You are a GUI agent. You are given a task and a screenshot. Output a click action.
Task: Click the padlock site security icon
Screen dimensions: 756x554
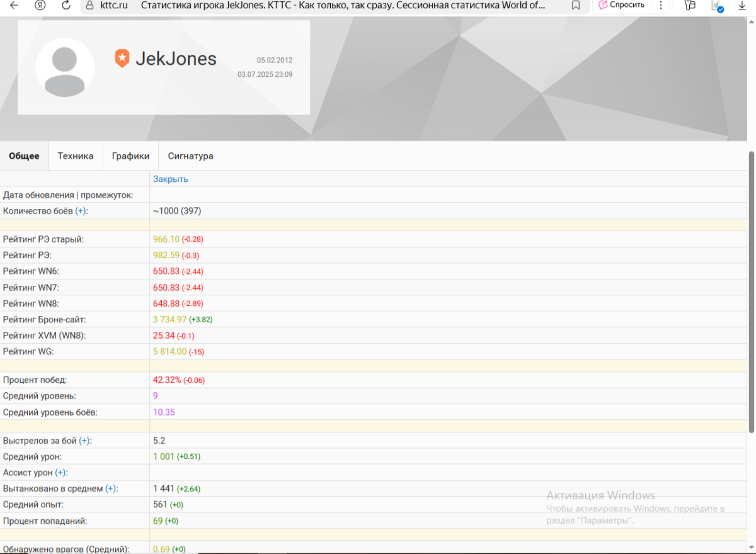tap(90, 5)
